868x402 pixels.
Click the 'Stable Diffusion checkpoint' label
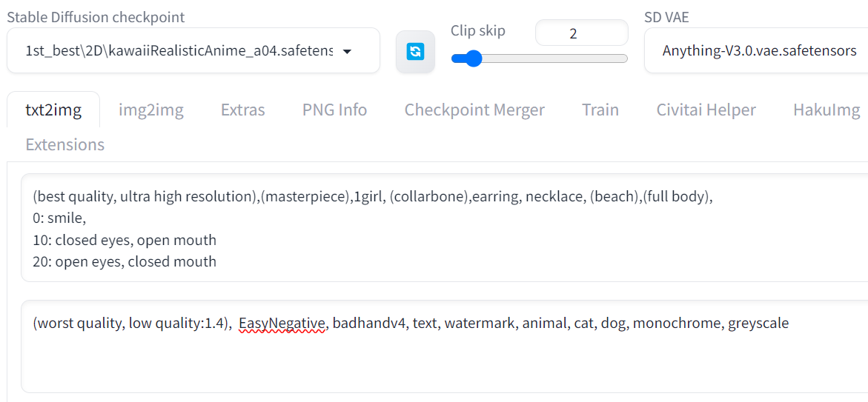pos(96,16)
